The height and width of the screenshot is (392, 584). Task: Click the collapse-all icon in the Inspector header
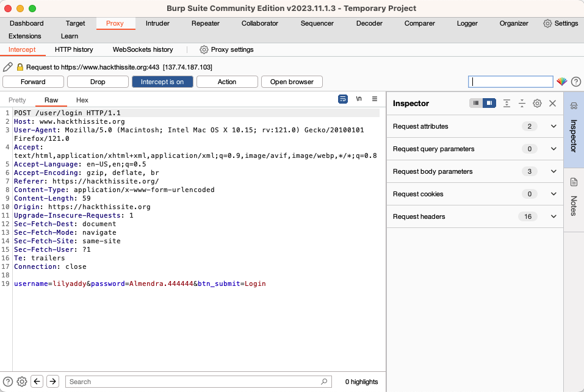(521, 103)
